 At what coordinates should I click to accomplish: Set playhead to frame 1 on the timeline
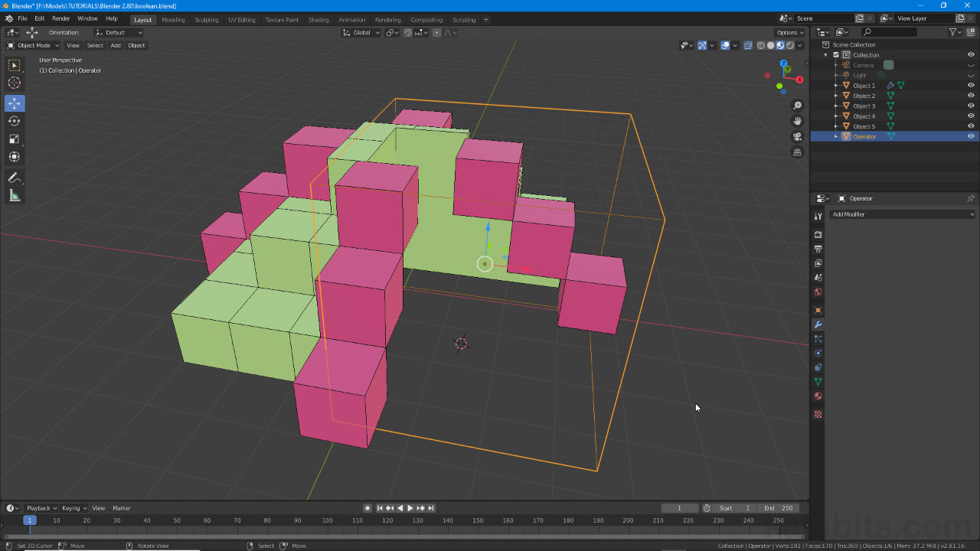[29, 520]
